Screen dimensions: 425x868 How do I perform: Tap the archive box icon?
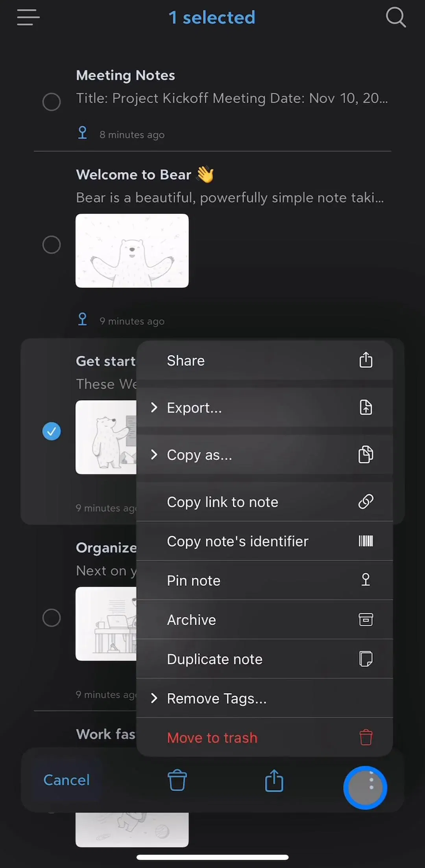(x=366, y=620)
